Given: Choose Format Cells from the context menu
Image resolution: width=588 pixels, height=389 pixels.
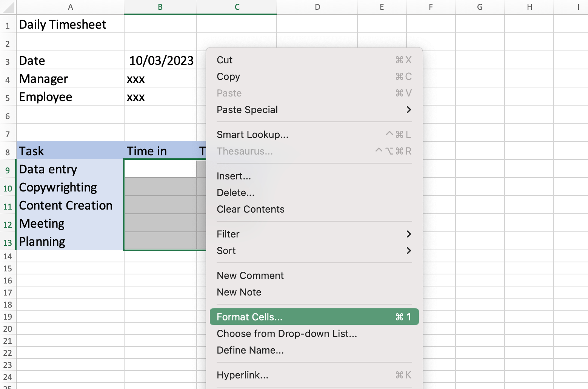Looking at the screenshot, I should click(249, 317).
